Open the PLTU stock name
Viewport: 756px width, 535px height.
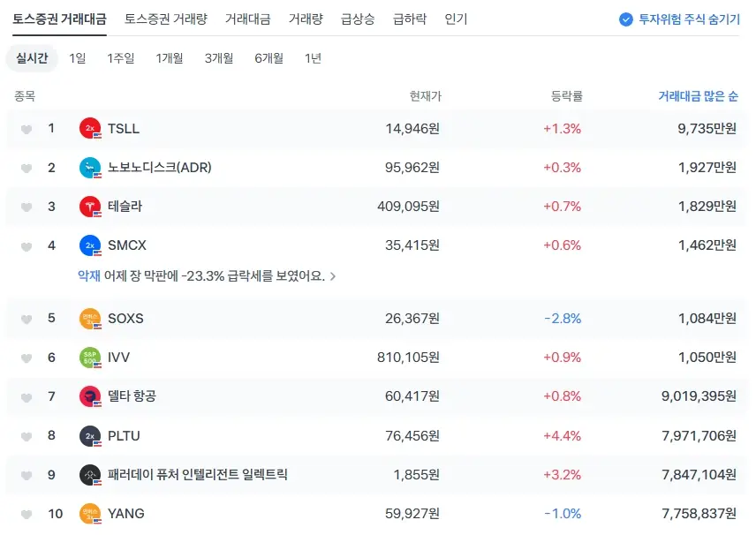click(x=124, y=436)
